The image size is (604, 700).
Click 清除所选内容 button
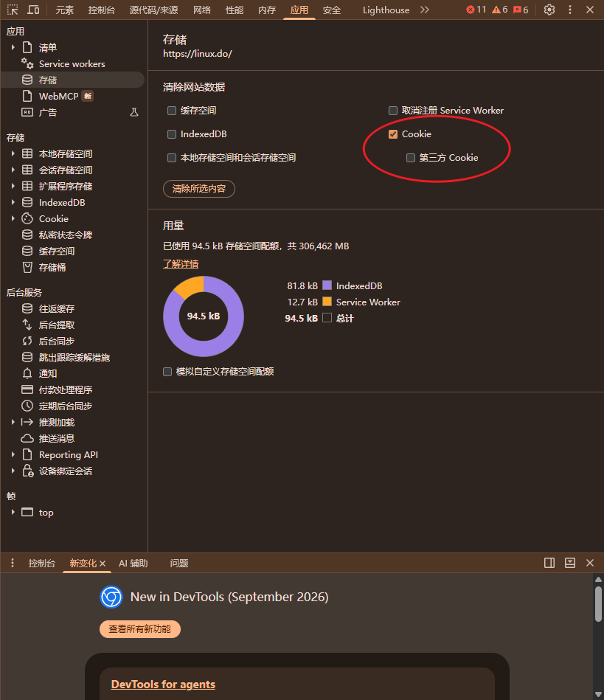click(199, 189)
